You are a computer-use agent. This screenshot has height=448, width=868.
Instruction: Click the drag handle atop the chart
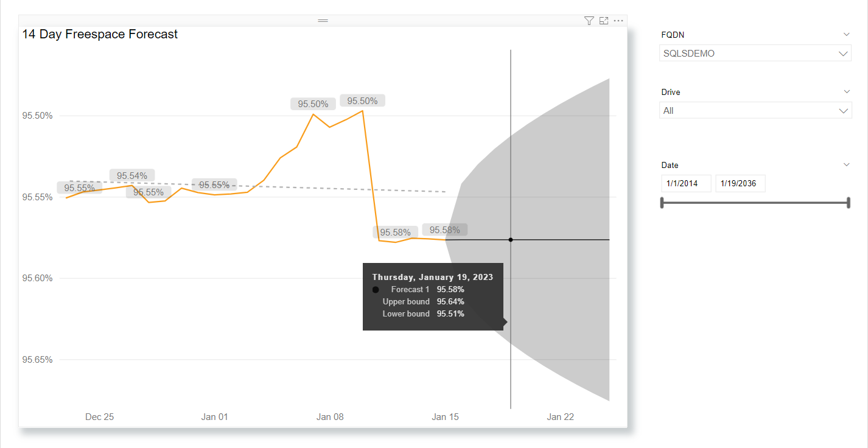pyautogui.click(x=323, y=21)
